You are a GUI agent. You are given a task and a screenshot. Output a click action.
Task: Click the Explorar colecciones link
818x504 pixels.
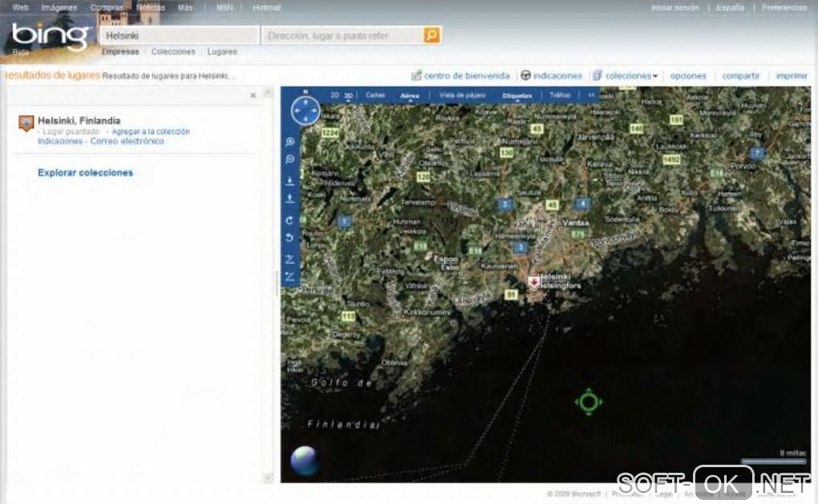point(86,172)
